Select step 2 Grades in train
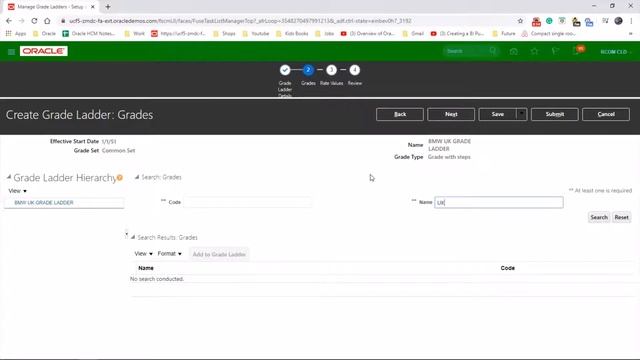640x360 pixels. 308,70
